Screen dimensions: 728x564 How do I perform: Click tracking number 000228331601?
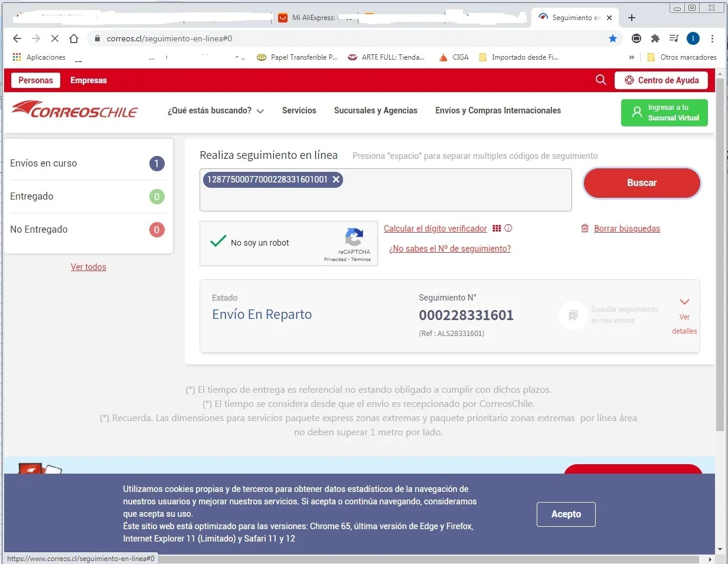[x=466, y=315]
